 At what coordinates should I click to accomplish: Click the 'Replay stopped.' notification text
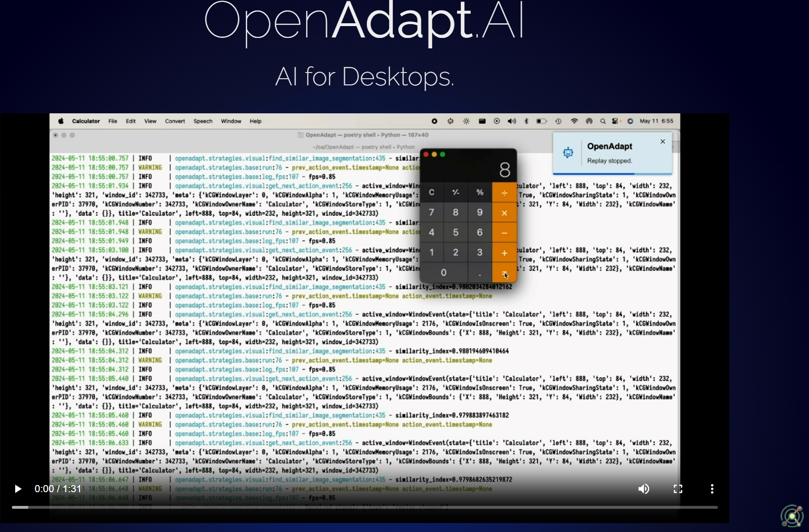[x=609, y=161]
